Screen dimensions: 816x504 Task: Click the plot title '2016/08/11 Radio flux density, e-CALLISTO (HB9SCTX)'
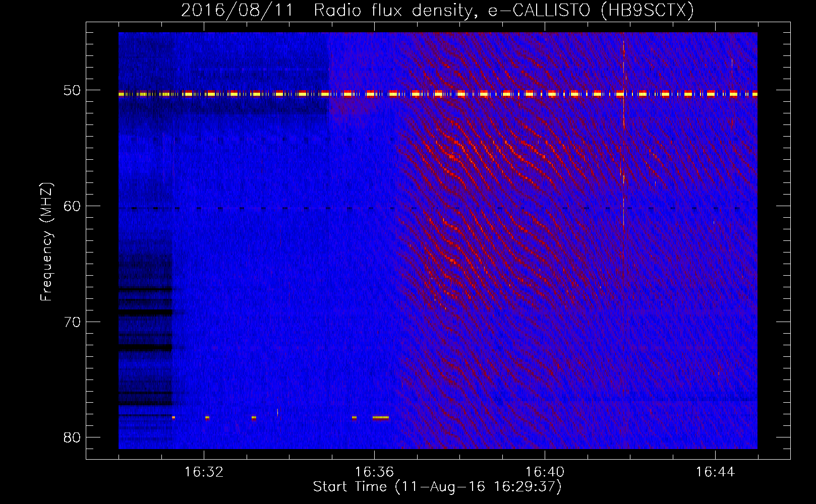click(437, 10)
